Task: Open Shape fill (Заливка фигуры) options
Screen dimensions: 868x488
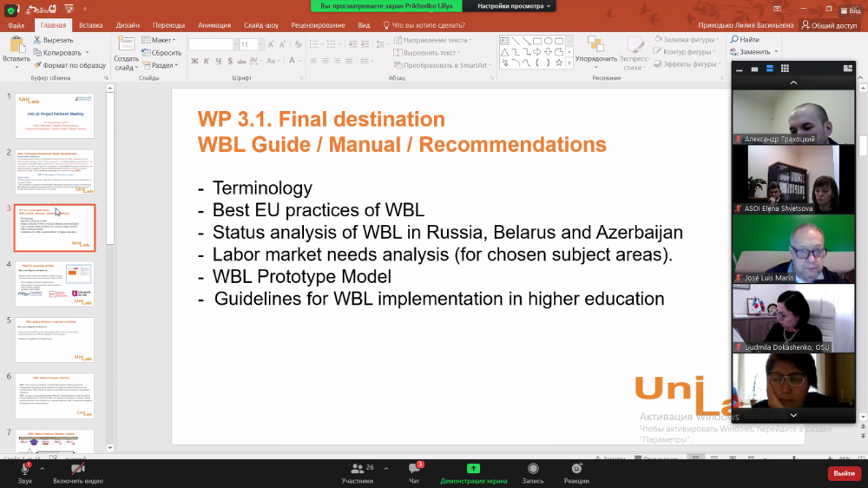Action: pyautogui.click(x=686, y=39)
